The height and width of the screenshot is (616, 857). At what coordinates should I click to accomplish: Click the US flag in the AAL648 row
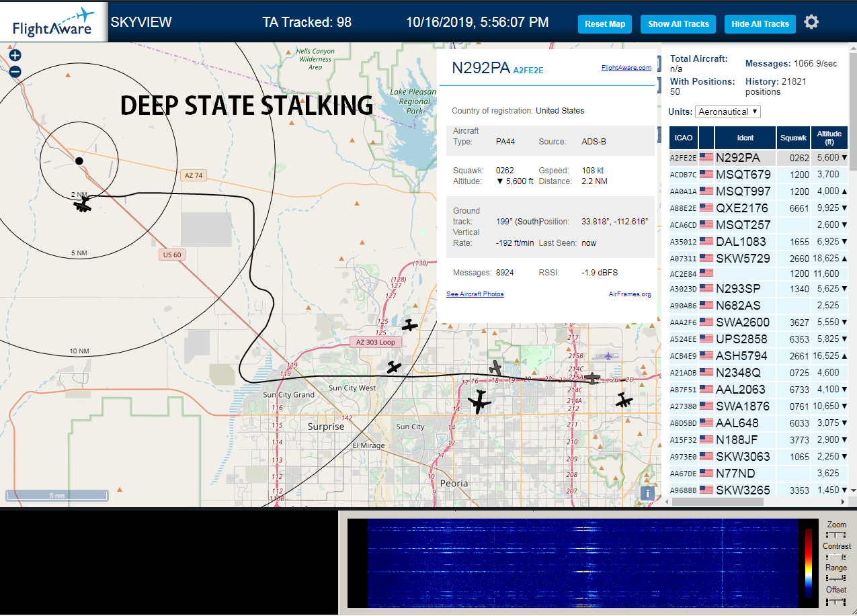(x=706, y=423)
